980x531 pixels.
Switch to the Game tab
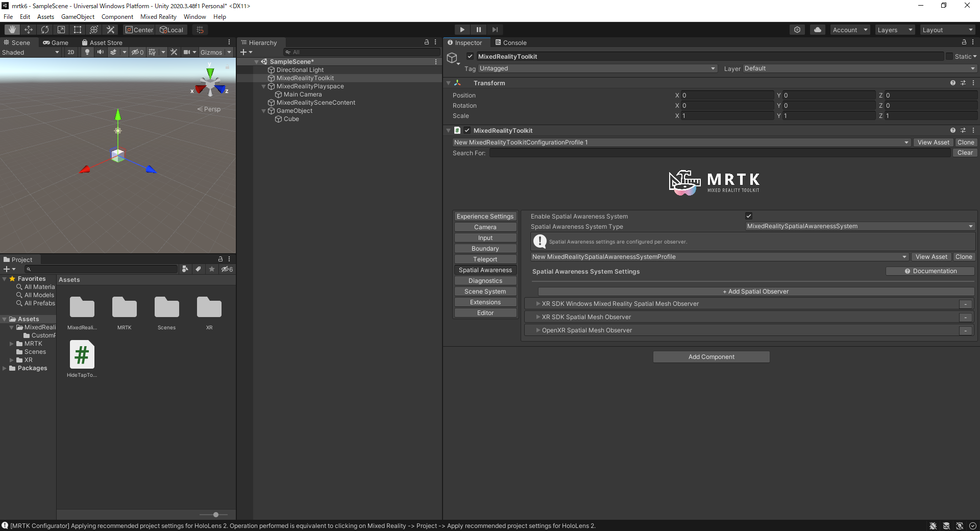coord(56,42)
